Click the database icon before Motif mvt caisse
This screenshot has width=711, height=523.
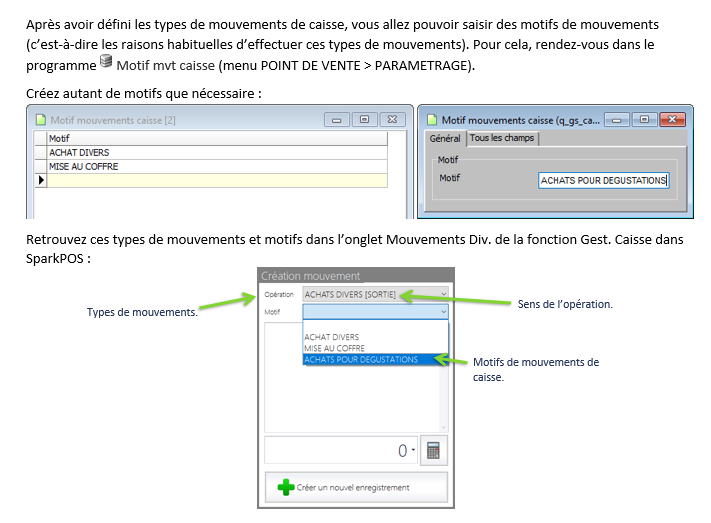[x=106, y=63]
